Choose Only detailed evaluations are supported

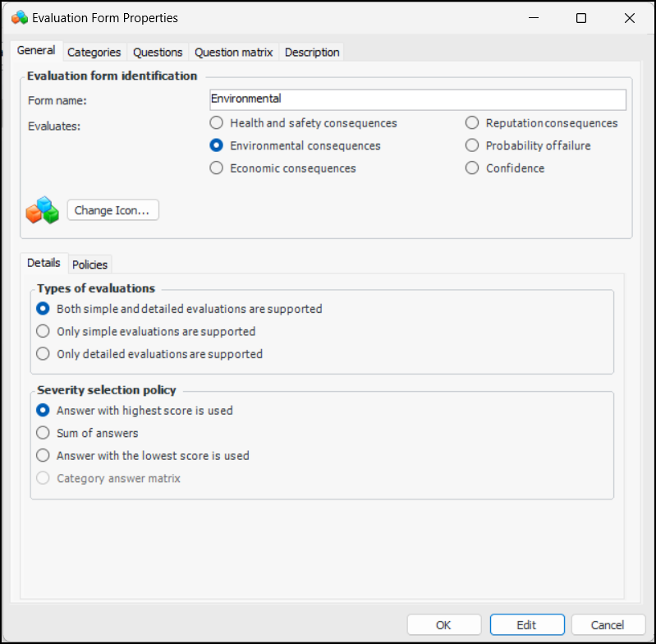[x=44, y=354]
